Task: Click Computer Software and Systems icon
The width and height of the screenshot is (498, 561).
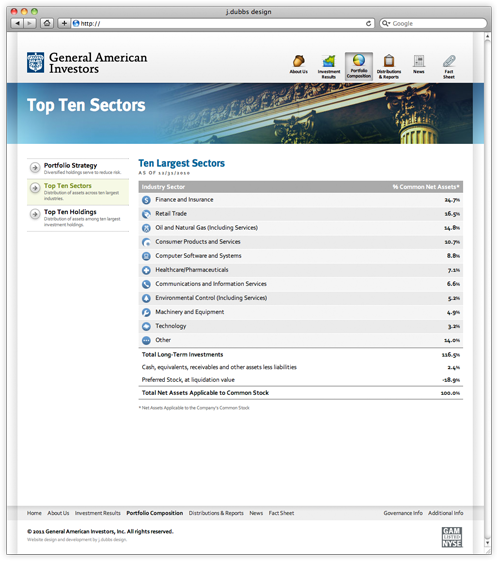Action: [146, 256]
